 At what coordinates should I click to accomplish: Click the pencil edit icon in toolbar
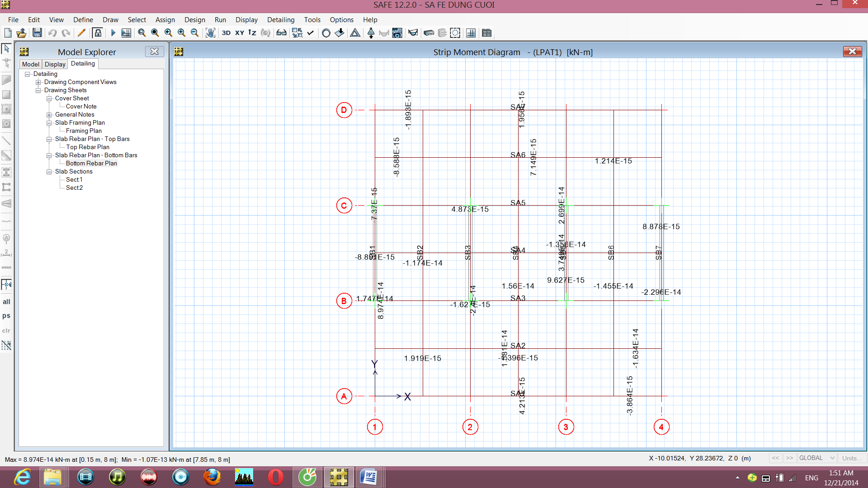81,33
